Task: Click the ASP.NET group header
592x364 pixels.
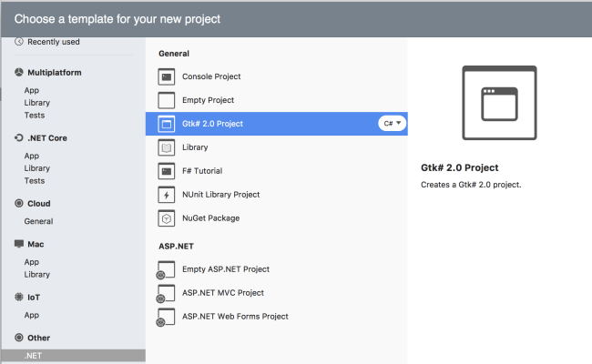Action: click(176, 247)
